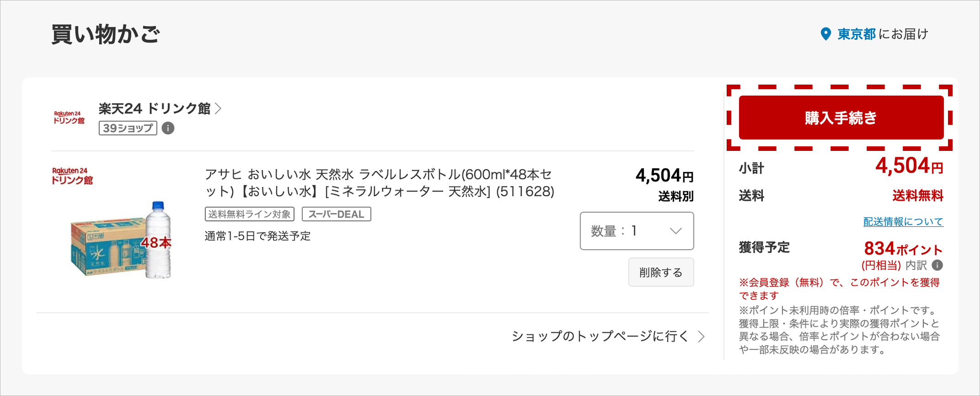Expand the 楽天24 ドリンク館 shop chevron

pos(219,108)
